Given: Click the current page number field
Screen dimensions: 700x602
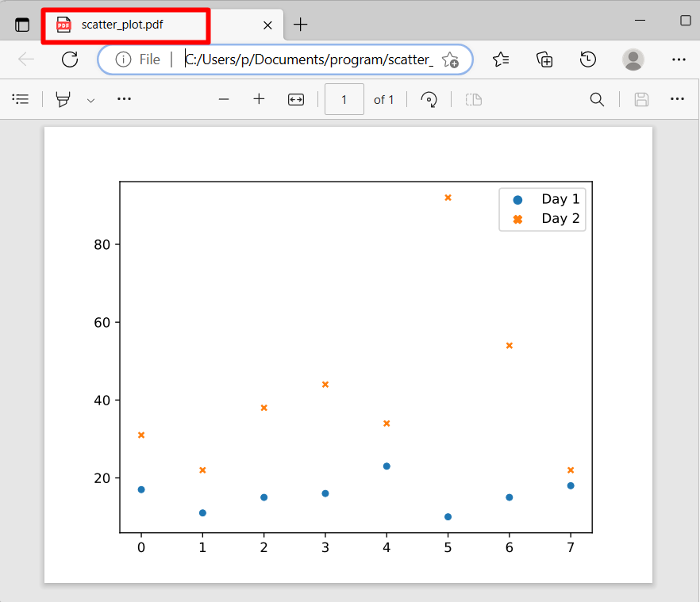Looking at the screenshot, I should point(344,99).
